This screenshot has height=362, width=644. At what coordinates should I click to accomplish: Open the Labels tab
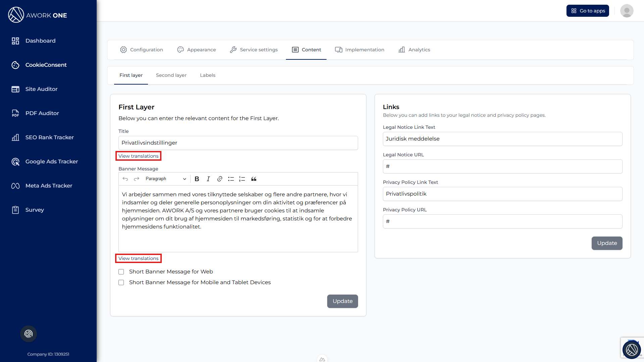(x=207, y=75)
